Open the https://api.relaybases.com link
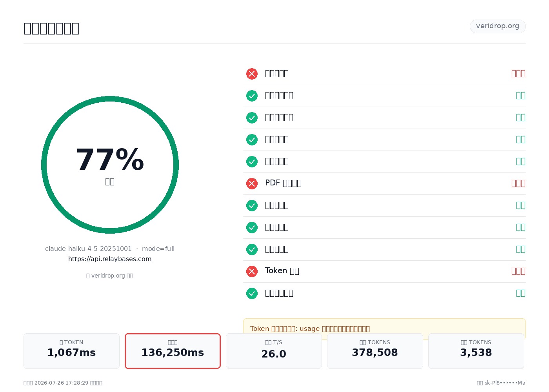The width and height of the screenshot is (549, 392). (110, 259)
